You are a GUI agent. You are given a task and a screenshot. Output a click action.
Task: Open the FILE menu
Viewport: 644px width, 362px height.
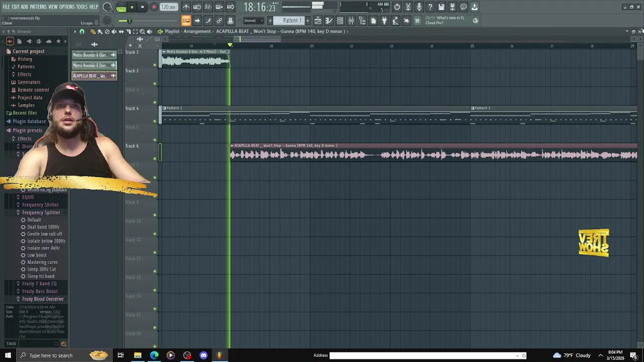pos(6,7)
